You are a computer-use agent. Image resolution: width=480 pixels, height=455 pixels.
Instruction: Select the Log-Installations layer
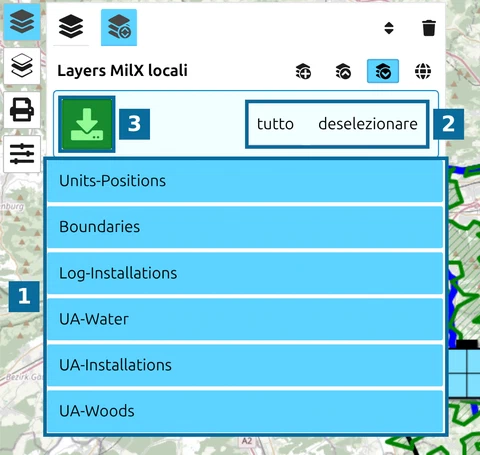245,273
